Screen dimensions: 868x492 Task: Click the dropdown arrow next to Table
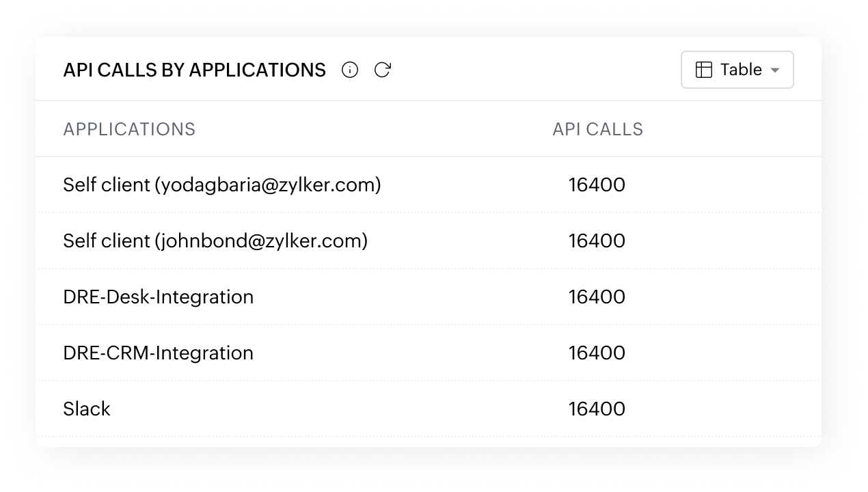point(775,70)
